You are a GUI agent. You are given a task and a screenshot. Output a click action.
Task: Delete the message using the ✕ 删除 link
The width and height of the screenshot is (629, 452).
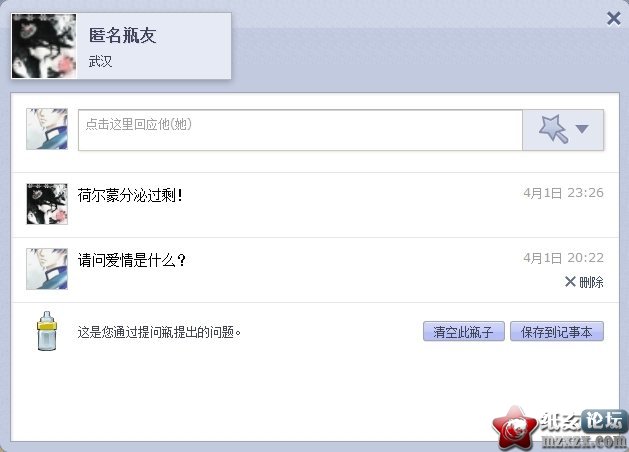tap(584, 282)
